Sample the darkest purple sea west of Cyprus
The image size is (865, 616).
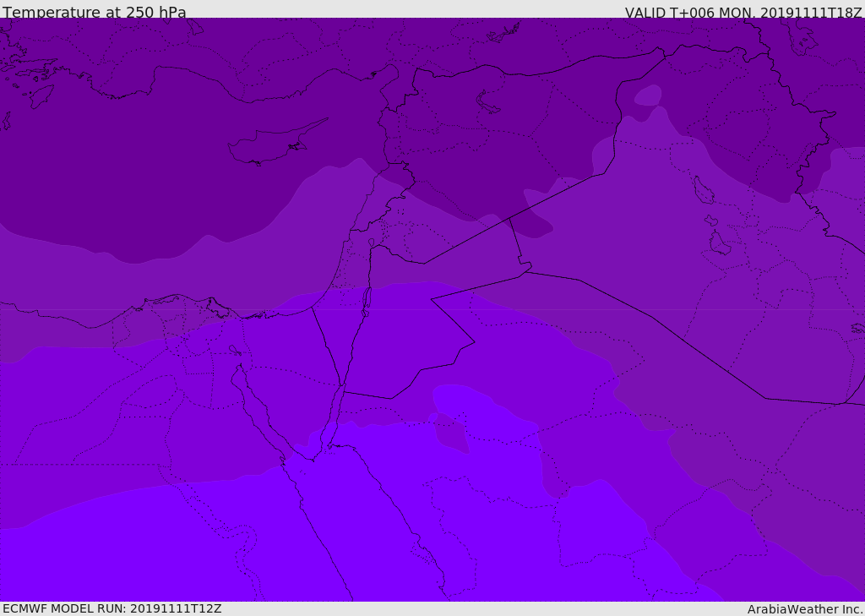pyautogui.click(x=127, y=169)
